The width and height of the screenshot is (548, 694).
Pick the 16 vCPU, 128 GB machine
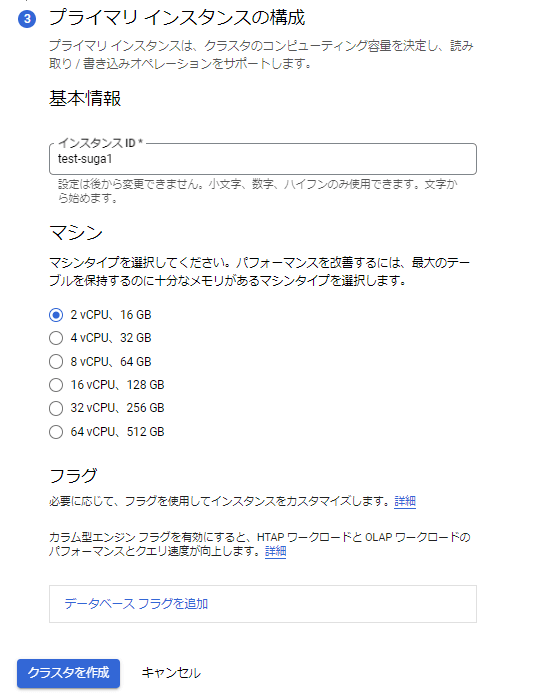point(56,385)
